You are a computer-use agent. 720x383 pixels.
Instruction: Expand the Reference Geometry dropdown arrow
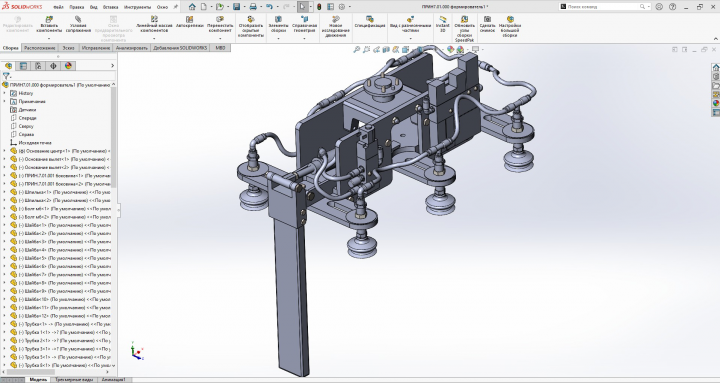304,39
